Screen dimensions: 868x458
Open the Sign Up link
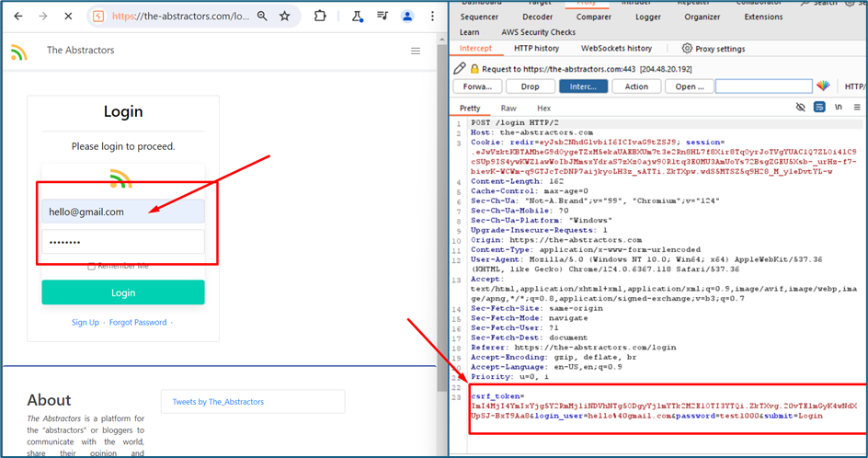[86, 322]
